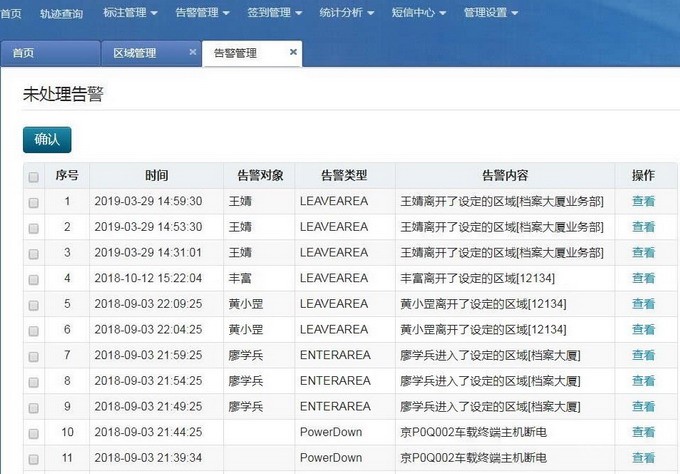Click 首页 in the top navigation bar
The height and width of the screenshot is (474, 680).
[11, 13]
